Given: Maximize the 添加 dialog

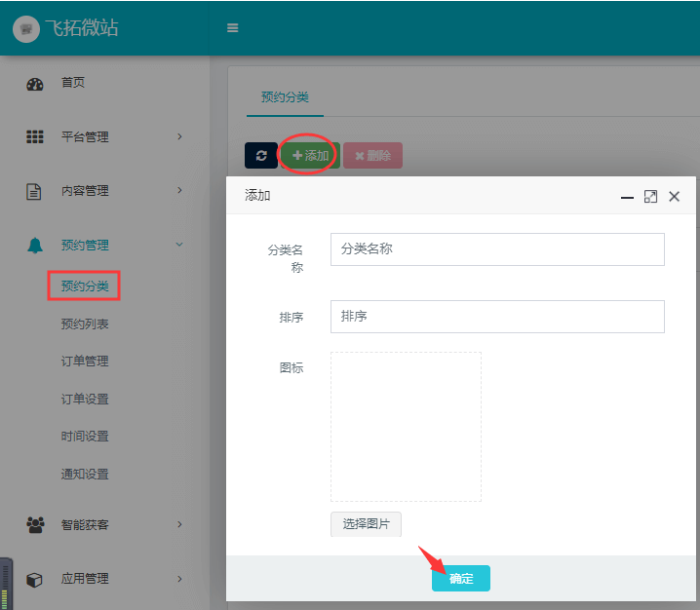Looking at the screenshot, I should click(650, 196).
